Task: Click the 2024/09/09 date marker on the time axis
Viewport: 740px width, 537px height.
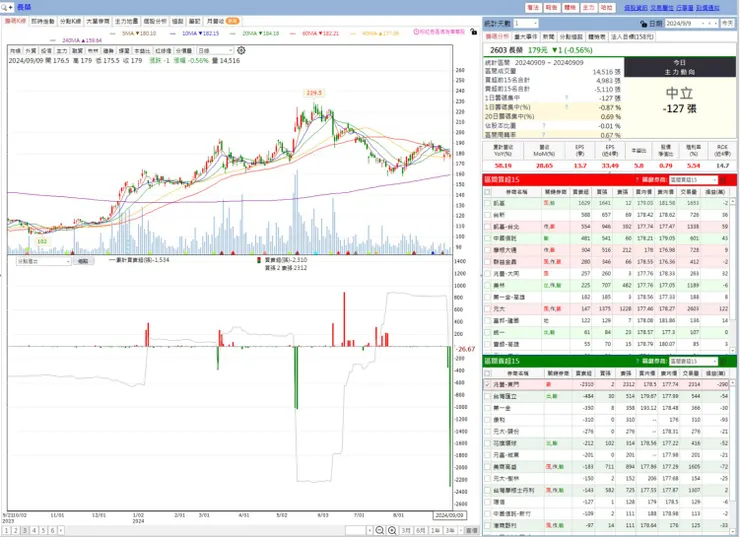Action: (449, 515)
